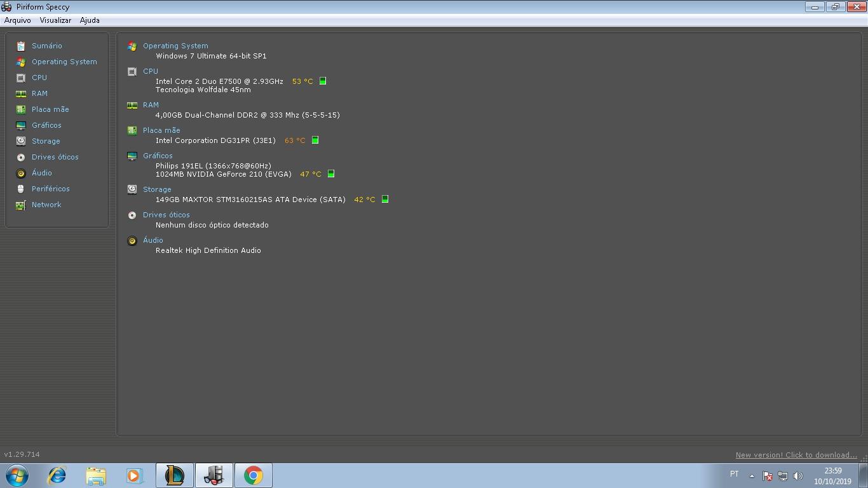
Task: Click the Nenhum disco óptico detectado text
Action: coord(212,225)
